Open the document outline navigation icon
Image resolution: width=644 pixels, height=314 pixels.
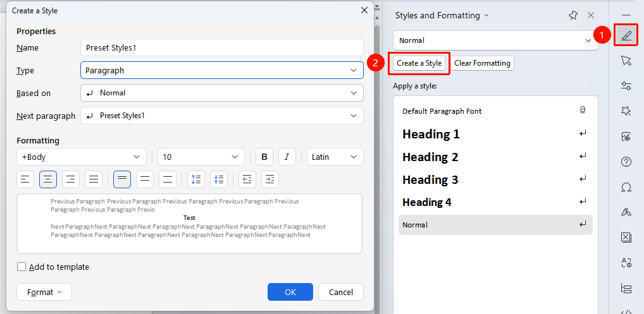coord(626,288)
